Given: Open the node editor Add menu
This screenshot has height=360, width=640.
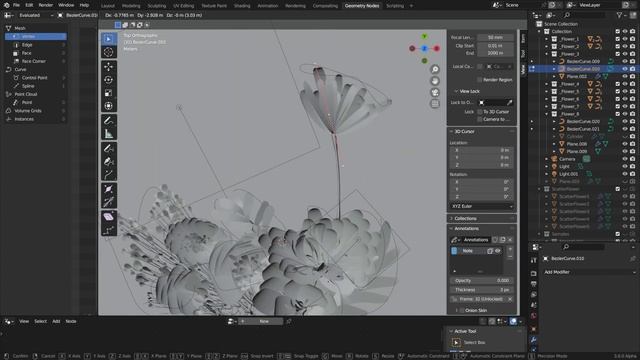Looking at the screenshot, I should coord(56,322).
